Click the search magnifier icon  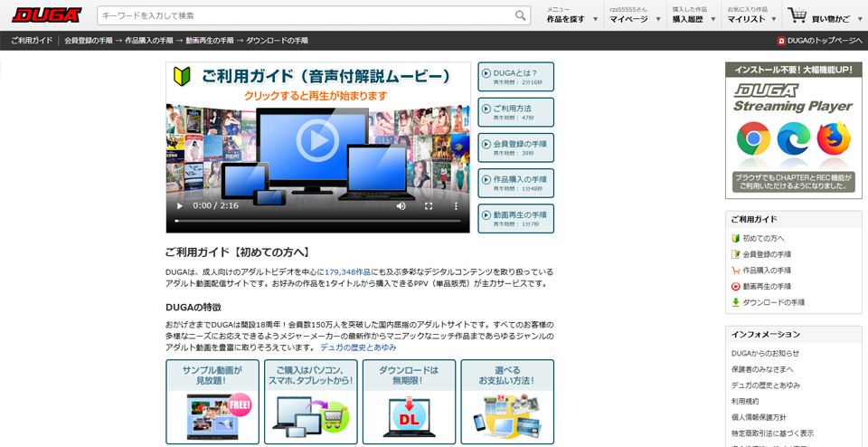point(521,15)
